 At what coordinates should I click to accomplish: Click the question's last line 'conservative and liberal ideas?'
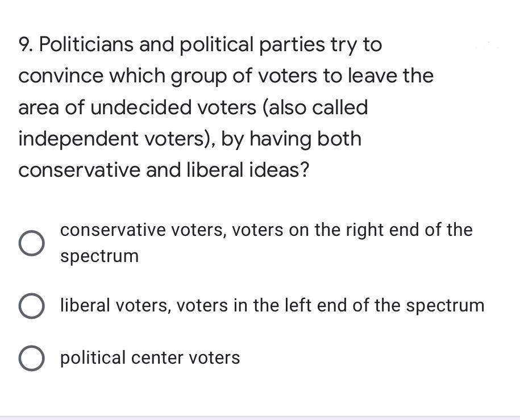(164, 170)
